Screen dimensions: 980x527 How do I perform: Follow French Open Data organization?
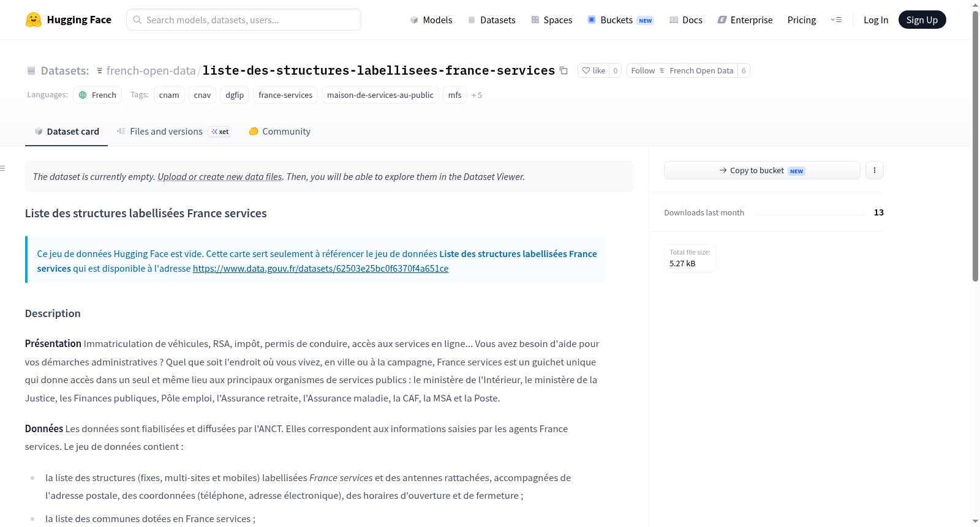point(682,70)
